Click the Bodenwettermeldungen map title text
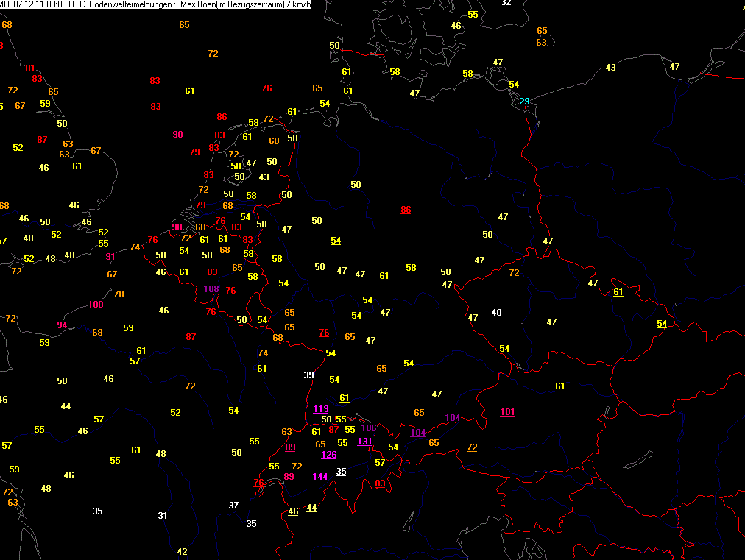745x560 pixels. [x=130, y=4]
